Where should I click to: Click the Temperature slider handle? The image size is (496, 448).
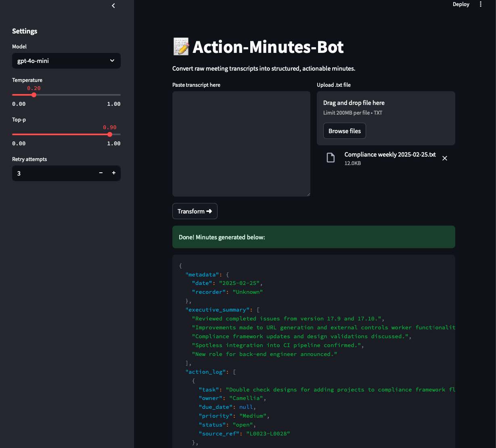pos(34,95)
